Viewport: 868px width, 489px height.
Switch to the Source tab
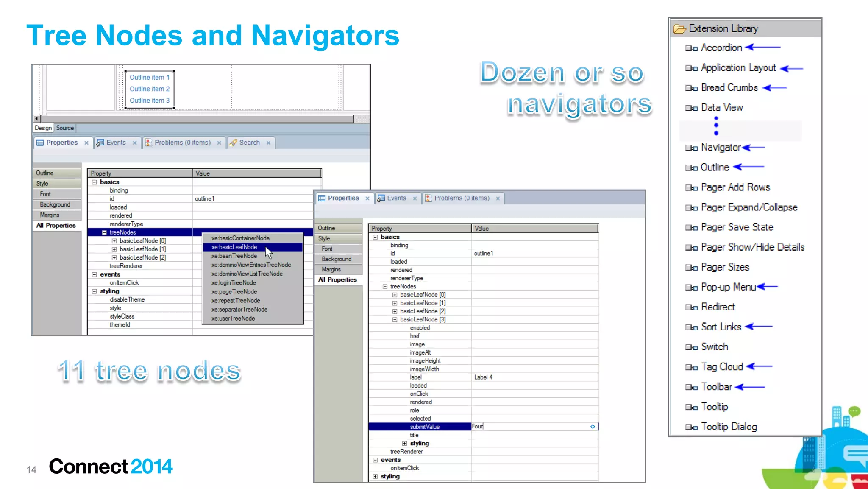click(x=65, y=128)
